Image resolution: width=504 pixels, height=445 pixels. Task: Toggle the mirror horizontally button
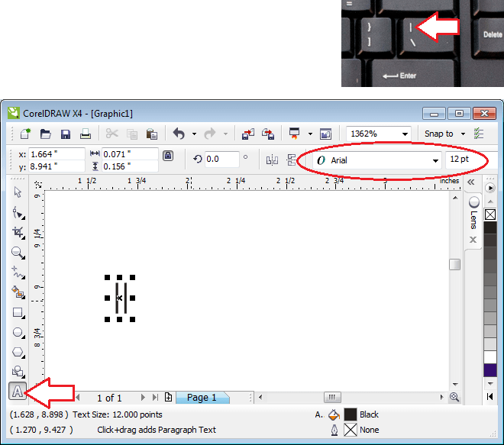click(272, 160)
